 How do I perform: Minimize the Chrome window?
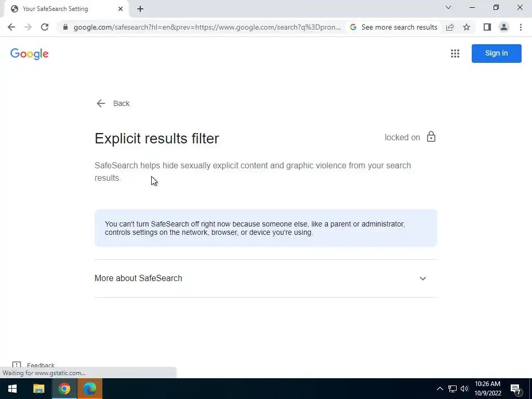pos(472,7)
